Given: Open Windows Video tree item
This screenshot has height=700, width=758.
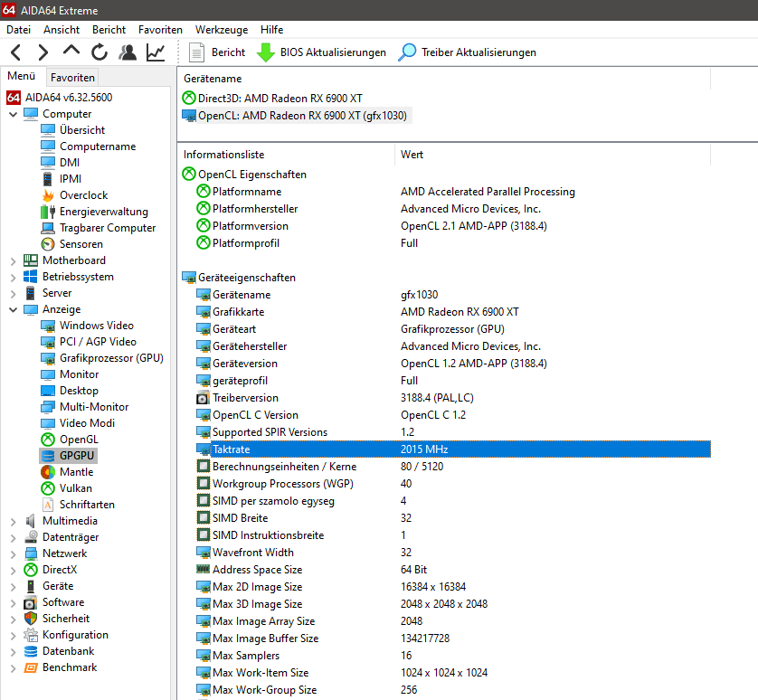Looking at the screenshot, I should [96, 326].
